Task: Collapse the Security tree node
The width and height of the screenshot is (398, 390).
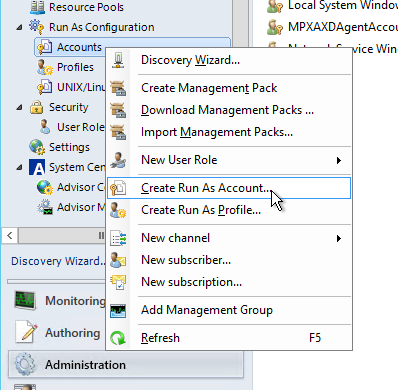Action: coord(19,107)
